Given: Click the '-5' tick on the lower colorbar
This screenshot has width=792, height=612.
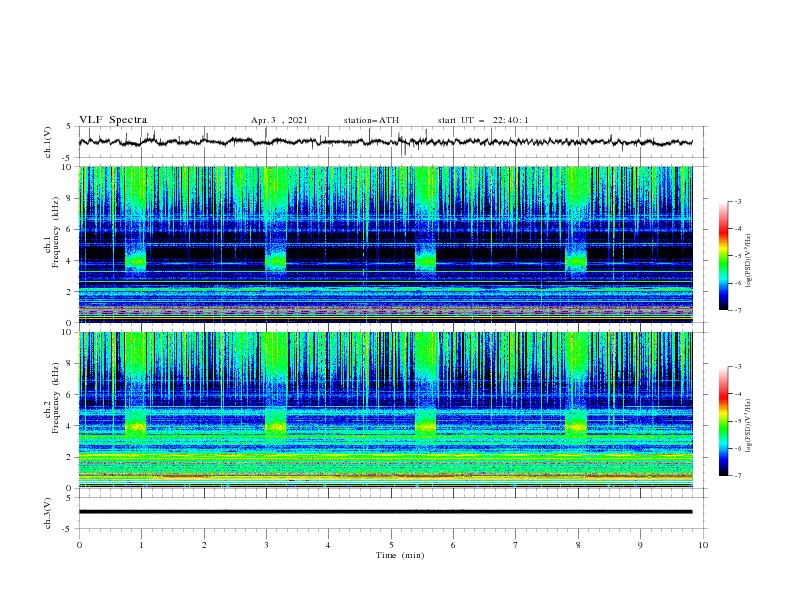Looking at the screenshot, I should [x=737, y=421].
